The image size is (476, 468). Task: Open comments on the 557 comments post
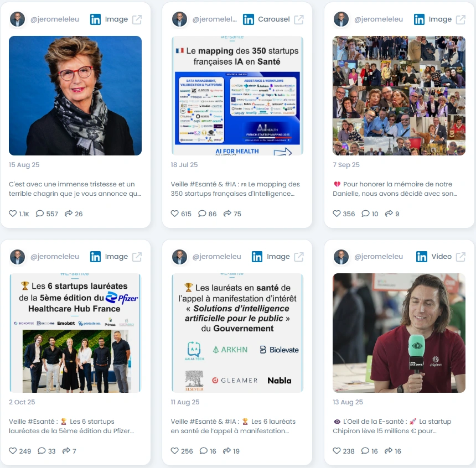tap(40, 214)
